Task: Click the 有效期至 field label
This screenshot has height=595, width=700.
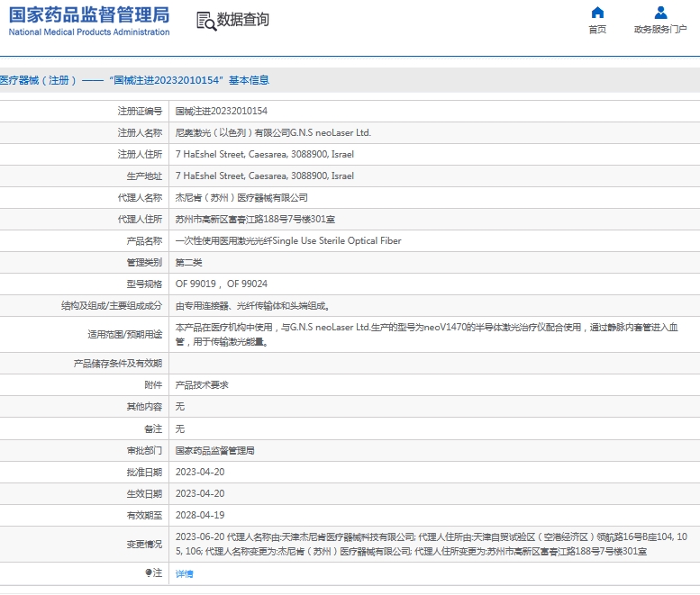Action: [144, 516]
